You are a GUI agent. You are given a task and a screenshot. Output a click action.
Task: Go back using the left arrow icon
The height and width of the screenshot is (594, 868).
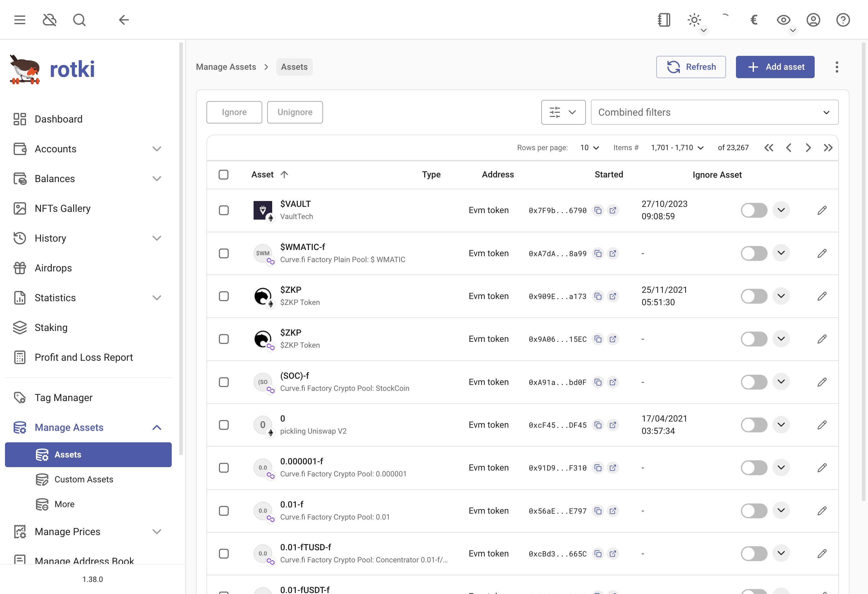[x=124, y=20]
